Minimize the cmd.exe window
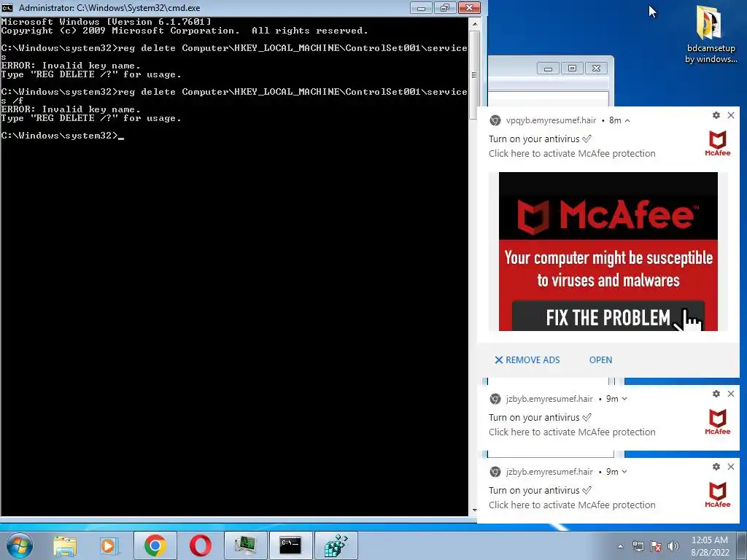This screenshot has width=747, height=560. [421, 7]
